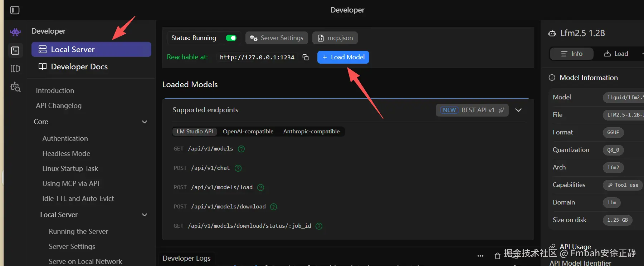Open NEW REST API v1 badge
Image resolution: width=644 pixels, height=266 pixels.
tap(472, 110)
